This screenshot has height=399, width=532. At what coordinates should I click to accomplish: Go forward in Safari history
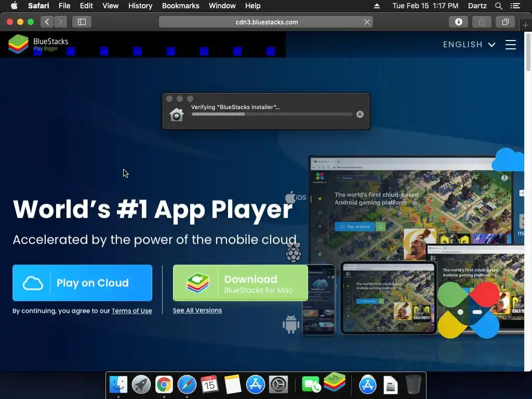coord(60,22)
